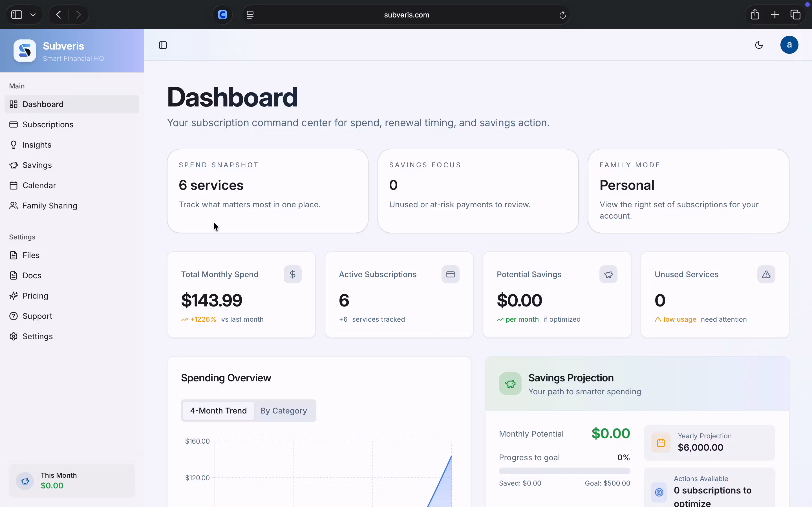Click the Subveris logo icon
This screenshot has height=507, width=812.
25,51
